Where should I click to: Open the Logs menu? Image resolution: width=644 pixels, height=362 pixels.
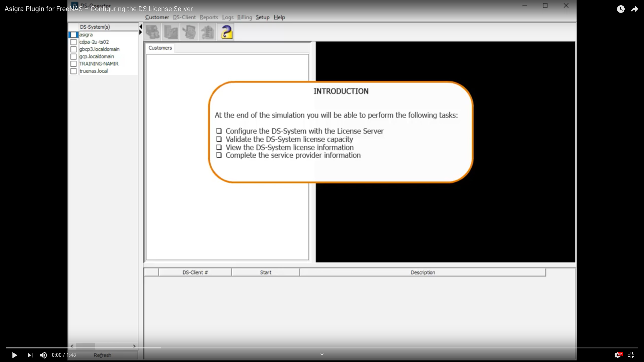[x=228, y=17]
